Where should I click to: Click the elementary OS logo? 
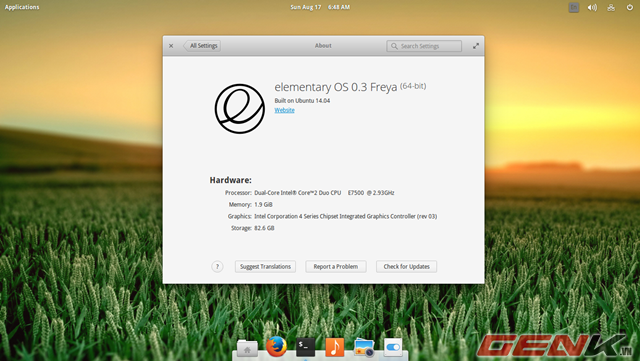[240, 109]
